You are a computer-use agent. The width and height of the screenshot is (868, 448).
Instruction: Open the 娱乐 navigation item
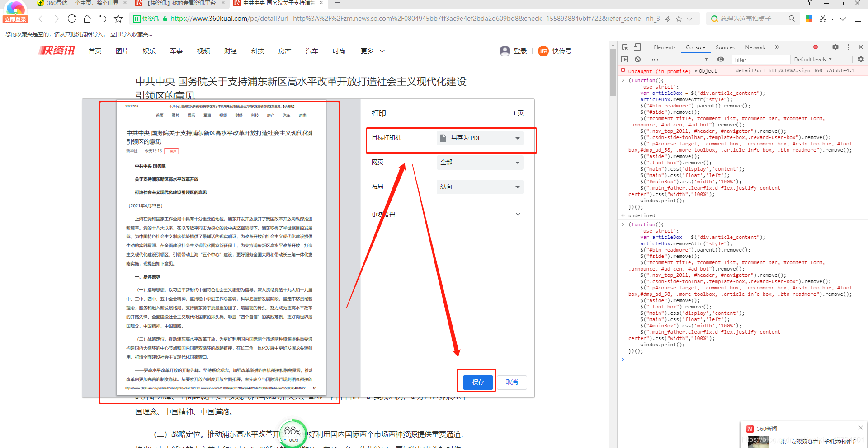pos(149,51)
